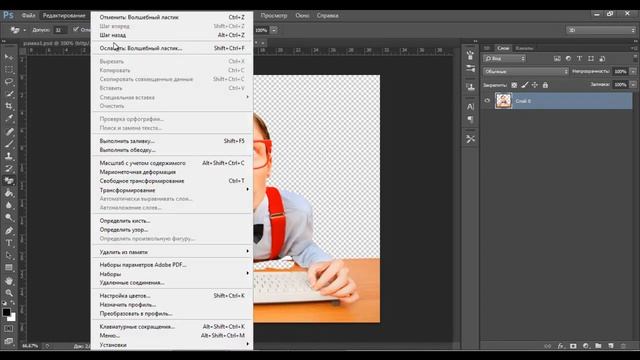Select the History Brush tool

(9, 168)
